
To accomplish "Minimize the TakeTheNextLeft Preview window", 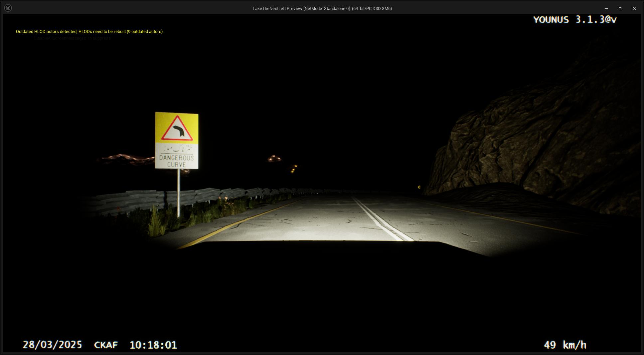I will pos(606,8).
